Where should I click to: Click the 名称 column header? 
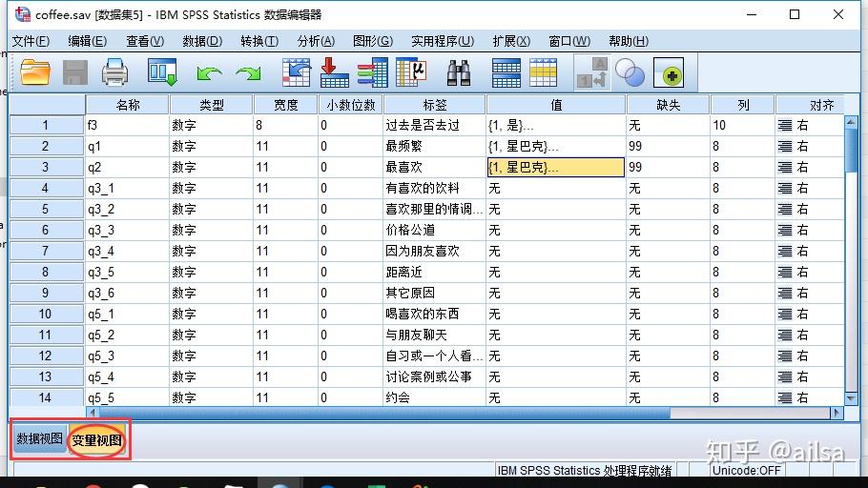(127, 105)
